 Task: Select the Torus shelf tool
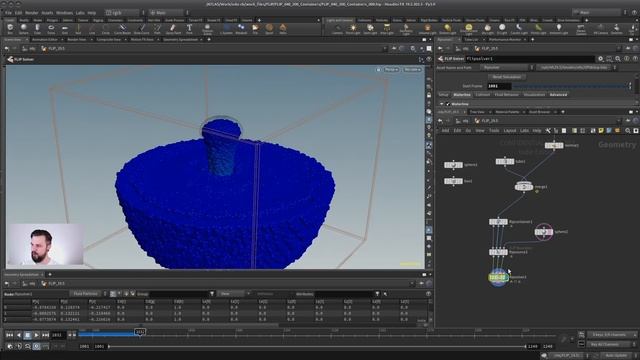click(x=51, y=29)
